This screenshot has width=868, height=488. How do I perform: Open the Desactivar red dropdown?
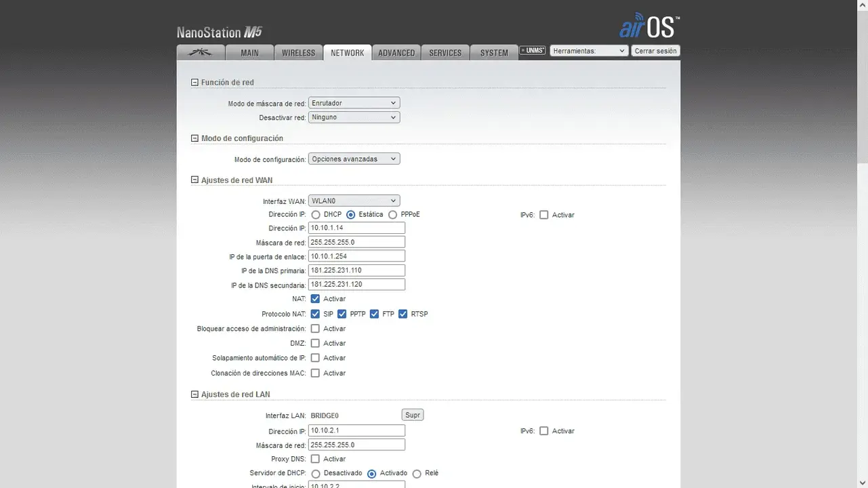(x=354, y=117)
